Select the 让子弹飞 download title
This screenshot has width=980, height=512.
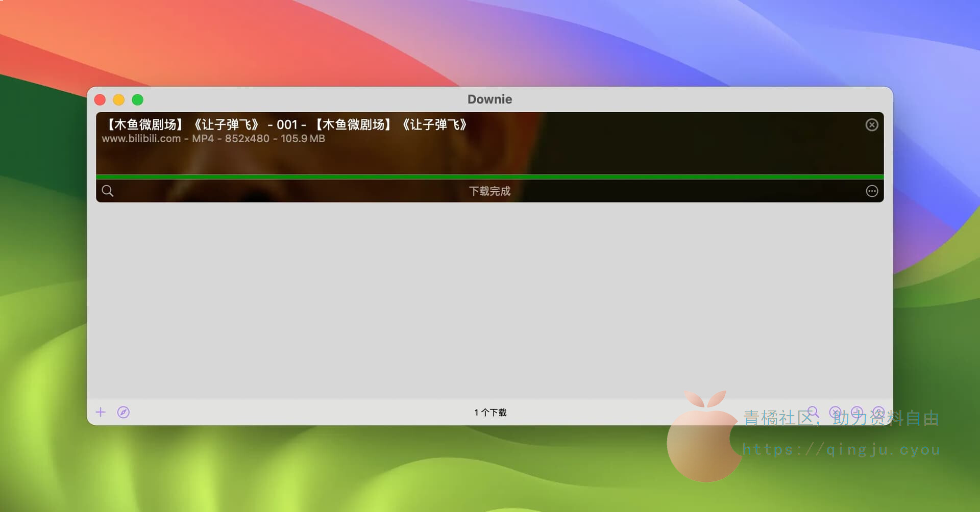(x=286, y=124)
